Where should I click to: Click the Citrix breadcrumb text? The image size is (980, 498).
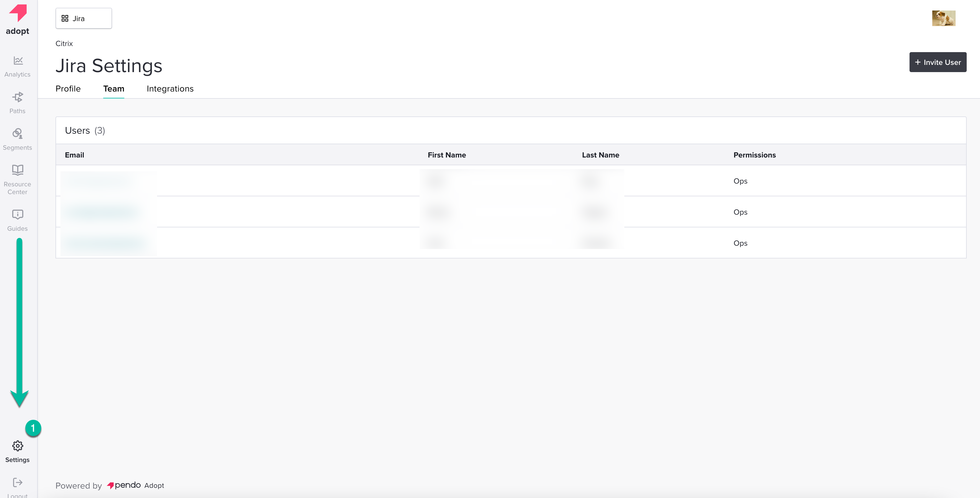click(x=64, y=43)
